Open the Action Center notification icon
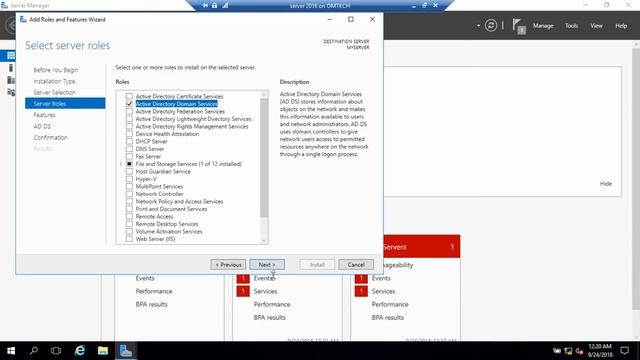 point(624,351)
